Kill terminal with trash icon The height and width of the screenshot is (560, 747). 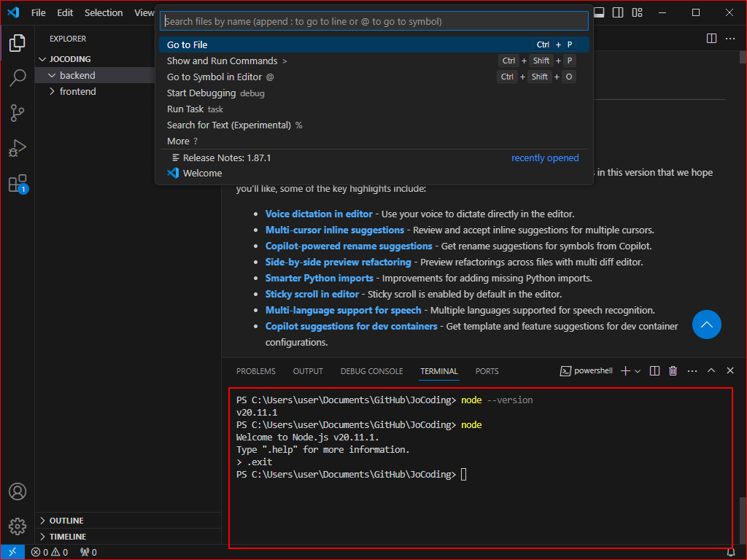(673, 371)
